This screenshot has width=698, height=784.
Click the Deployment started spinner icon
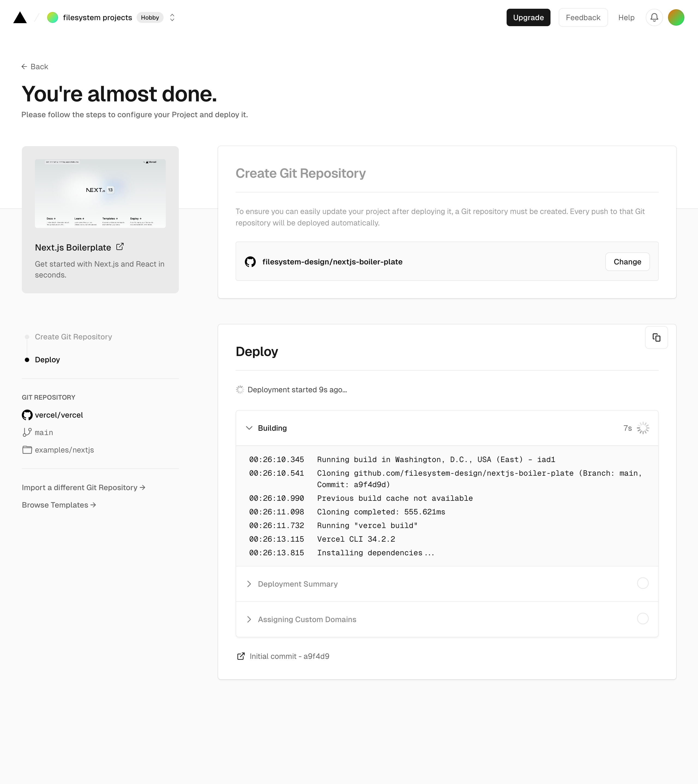[240, 390]
